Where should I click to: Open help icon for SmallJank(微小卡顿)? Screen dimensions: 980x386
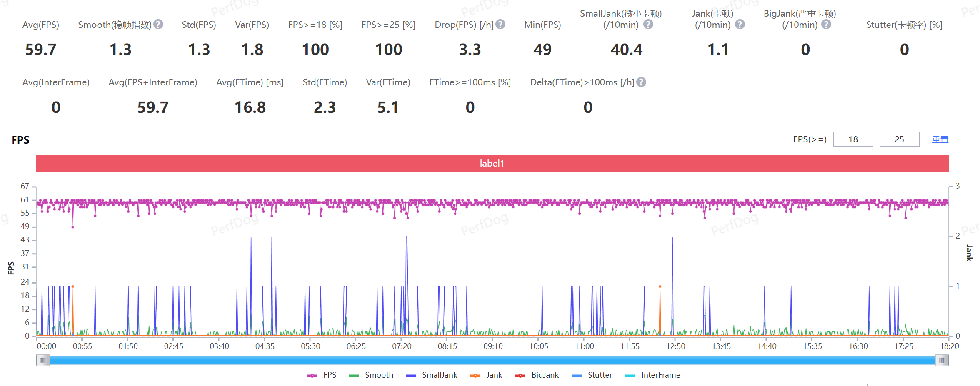point(648,25)
